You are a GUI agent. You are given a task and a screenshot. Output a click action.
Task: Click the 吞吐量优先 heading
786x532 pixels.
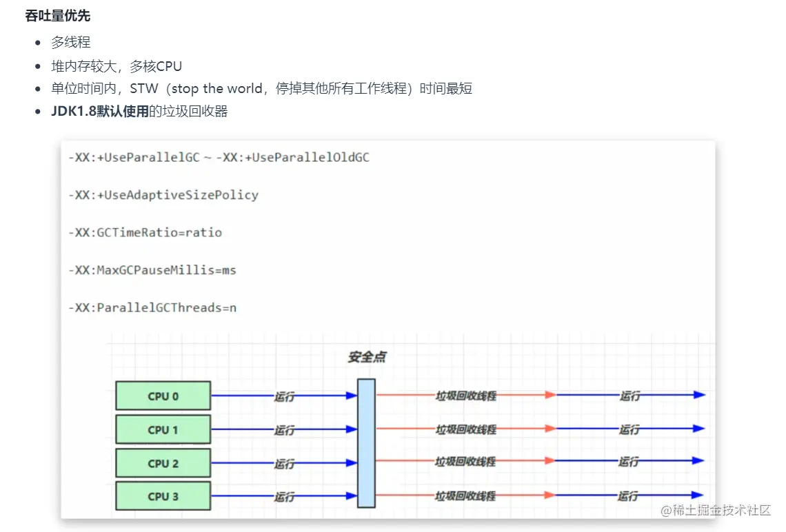59,15
